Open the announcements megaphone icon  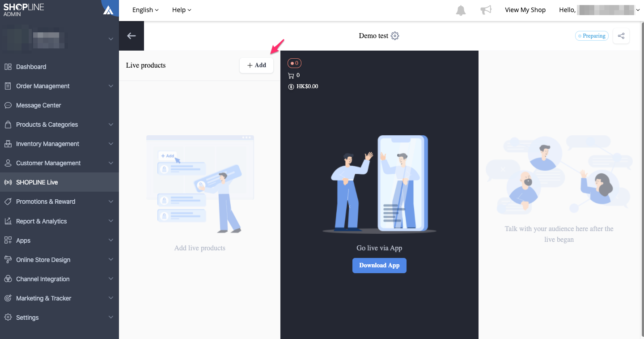coord(486,10)
